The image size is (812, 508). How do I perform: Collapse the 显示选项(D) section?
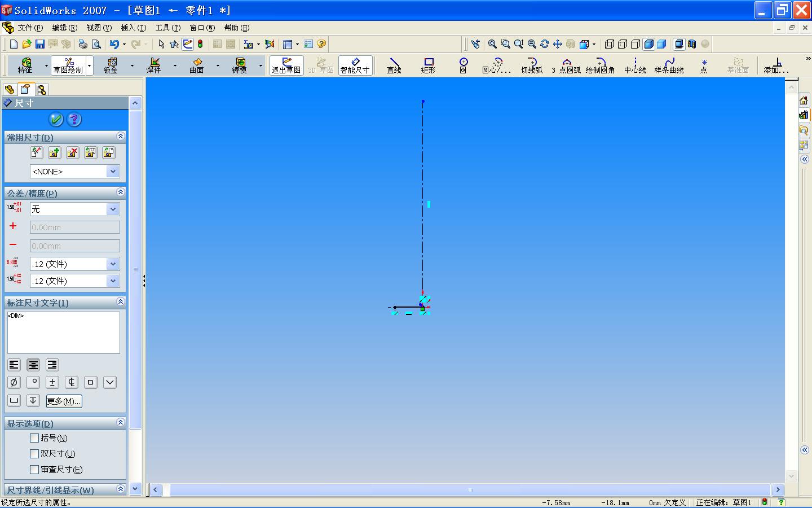click(120, 423)
